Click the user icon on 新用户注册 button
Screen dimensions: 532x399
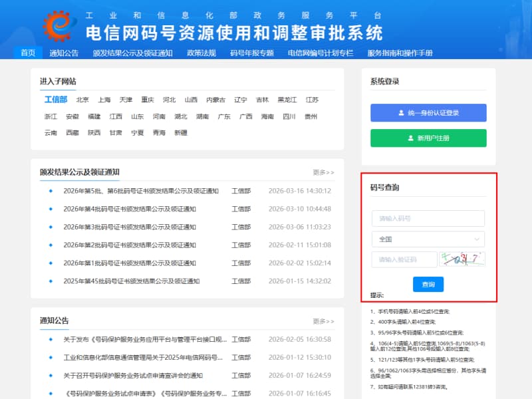pyautogui.click(x=410, y=138)
